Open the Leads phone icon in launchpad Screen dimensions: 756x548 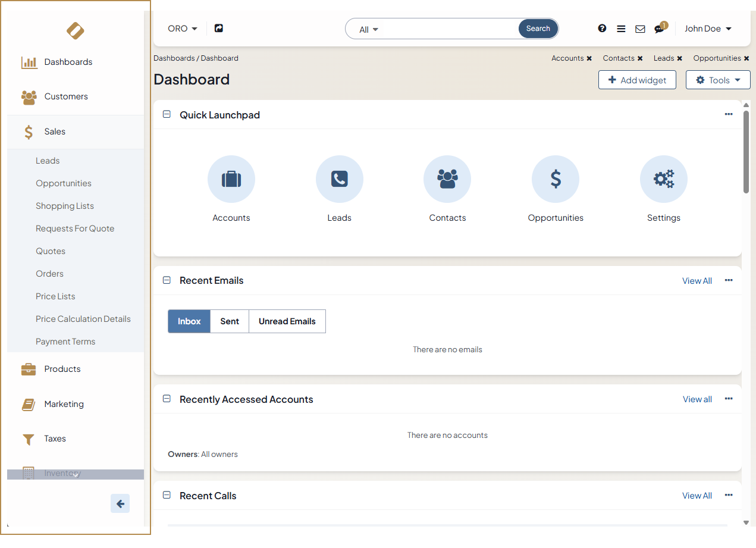pos(339,179)
